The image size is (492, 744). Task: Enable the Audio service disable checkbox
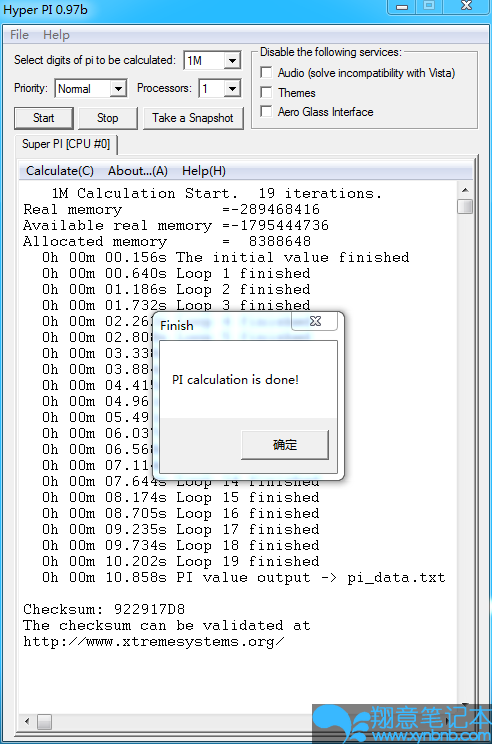[267, 73]
